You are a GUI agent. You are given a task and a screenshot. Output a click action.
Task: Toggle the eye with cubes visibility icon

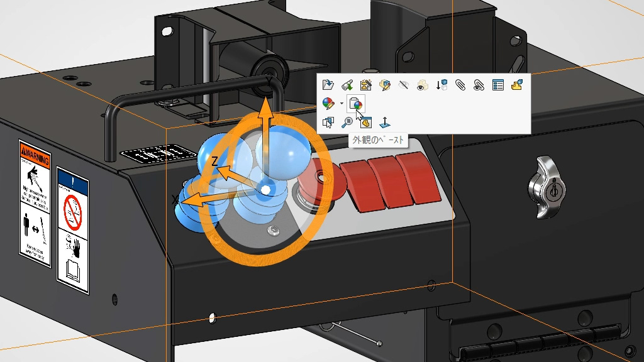click(x=423, y=85)
